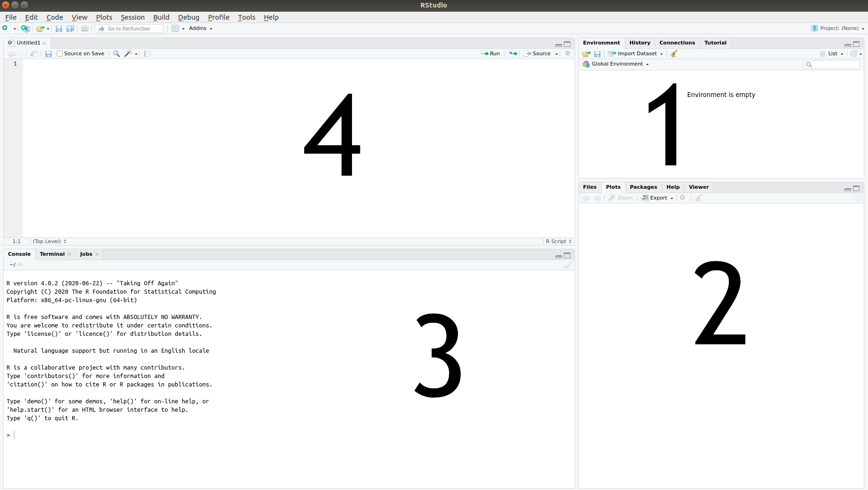Save current document from main toolbar

click(59, 29)
